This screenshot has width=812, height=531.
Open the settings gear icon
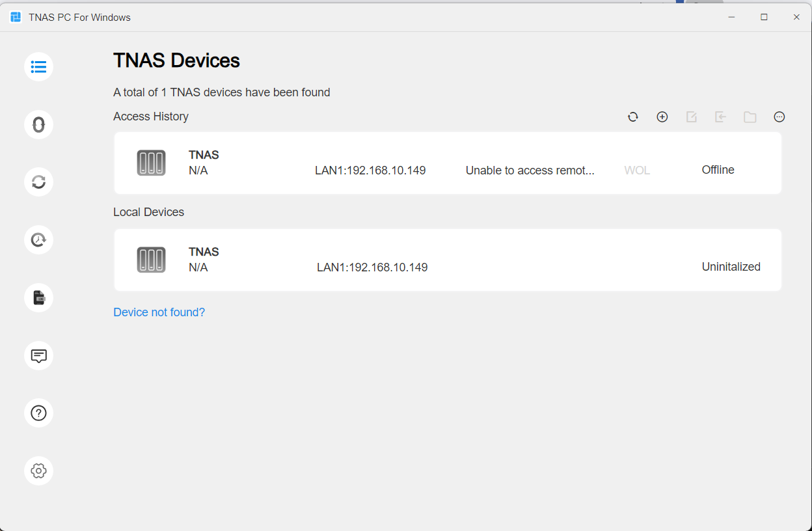click(38, 471)
